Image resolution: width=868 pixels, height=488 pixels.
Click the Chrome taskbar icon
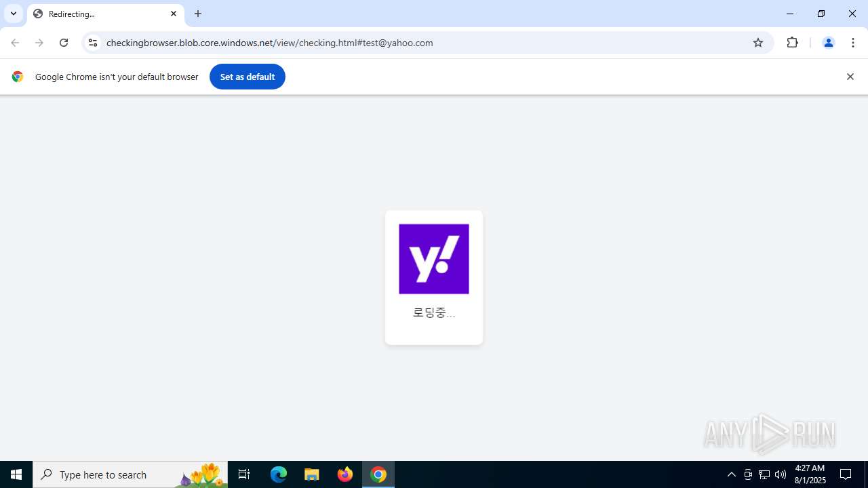point(378,474)
